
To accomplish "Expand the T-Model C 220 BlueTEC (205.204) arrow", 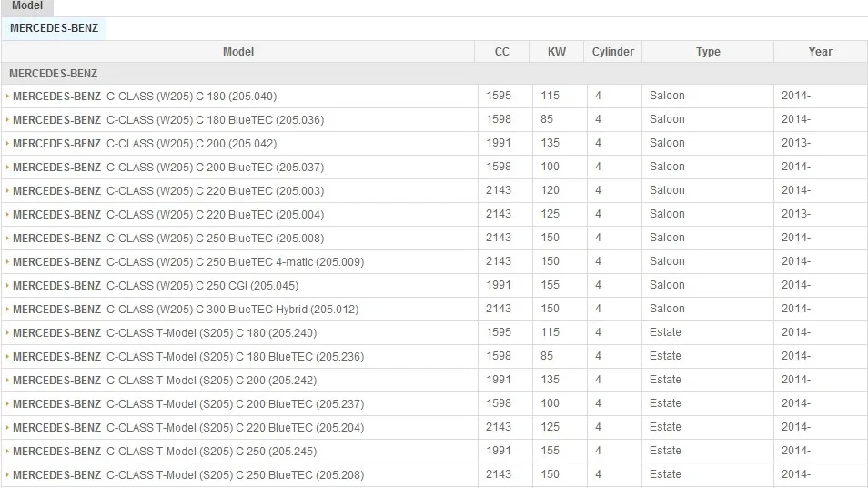I will (x=7, y=428).
